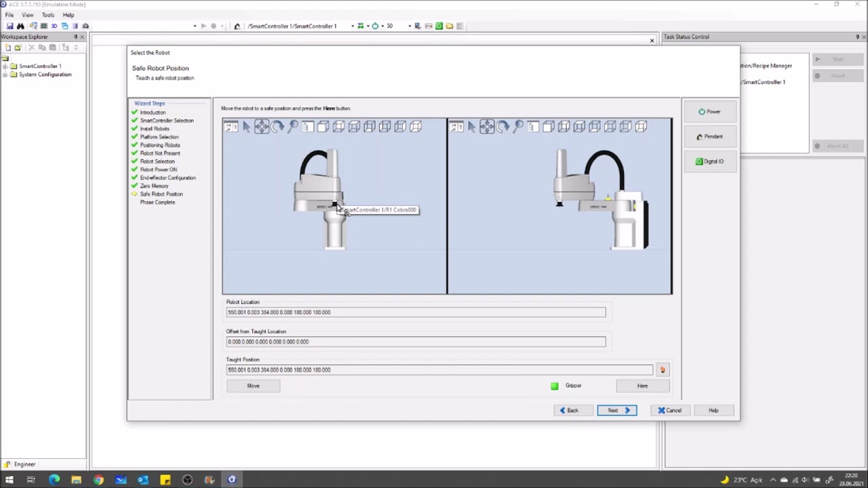Click the wizard Help button
The width and height of the screenshot is (868, 488).
point(713,410)
